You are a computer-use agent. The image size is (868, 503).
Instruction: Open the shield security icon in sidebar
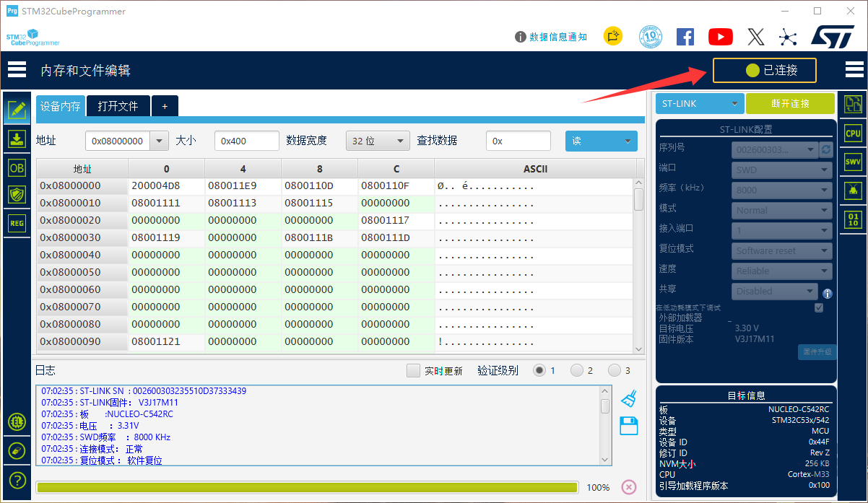click(x=17, y=194)
